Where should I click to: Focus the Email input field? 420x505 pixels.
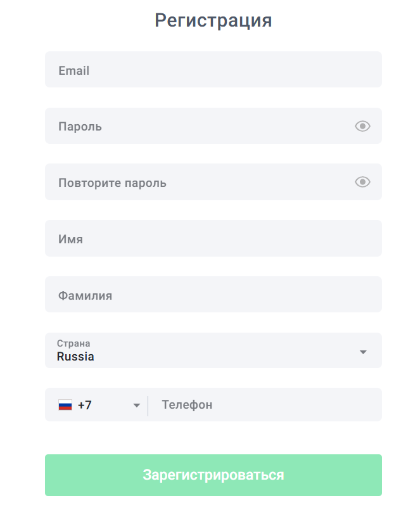point(213,70)
